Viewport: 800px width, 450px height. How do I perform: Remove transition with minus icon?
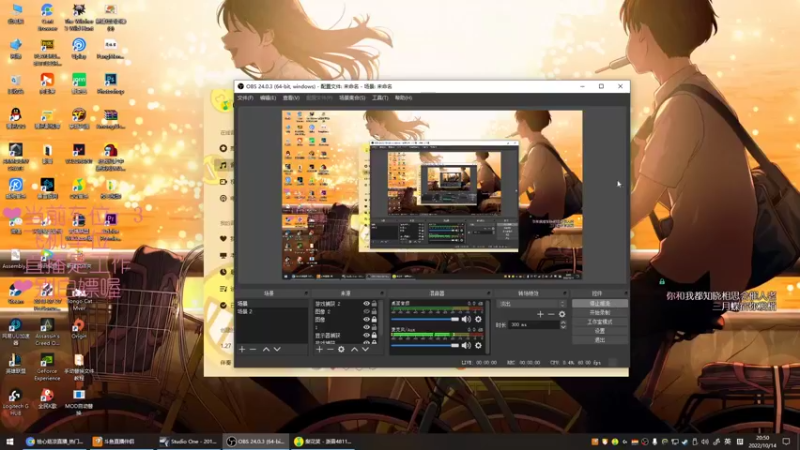(x=551, y=314)
